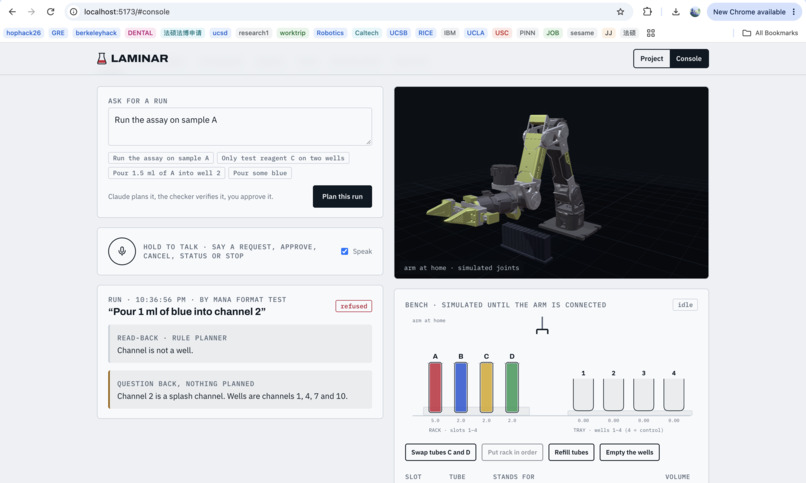Switch to the Project tab
Viewport: 806px width, 483px height.
pyautogui.click(x=651, y=59)
